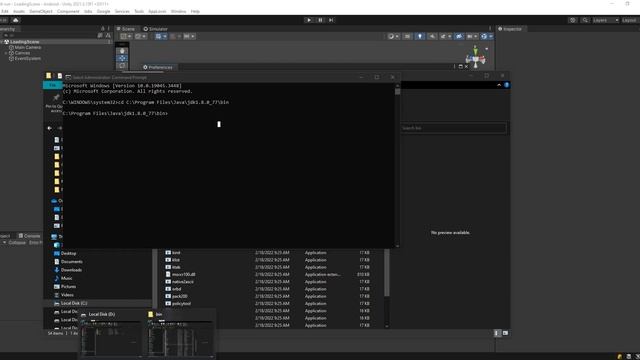
Task: Collapse the Explorer ribbon chevron
Action: click(x=499, y=85)
